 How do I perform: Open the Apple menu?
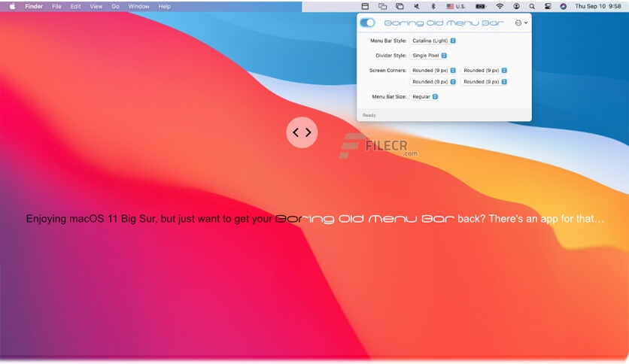point(12,7)
